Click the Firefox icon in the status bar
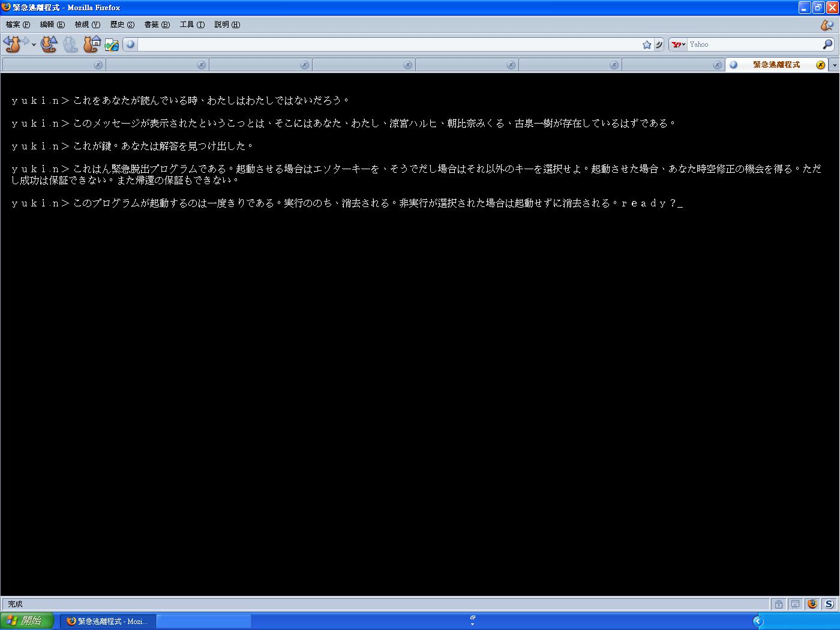The image size is (840, 630). [812, 604]
